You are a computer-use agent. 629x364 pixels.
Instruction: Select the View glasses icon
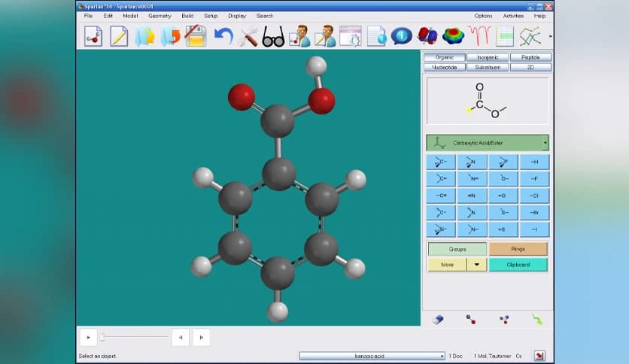(273, 36)
